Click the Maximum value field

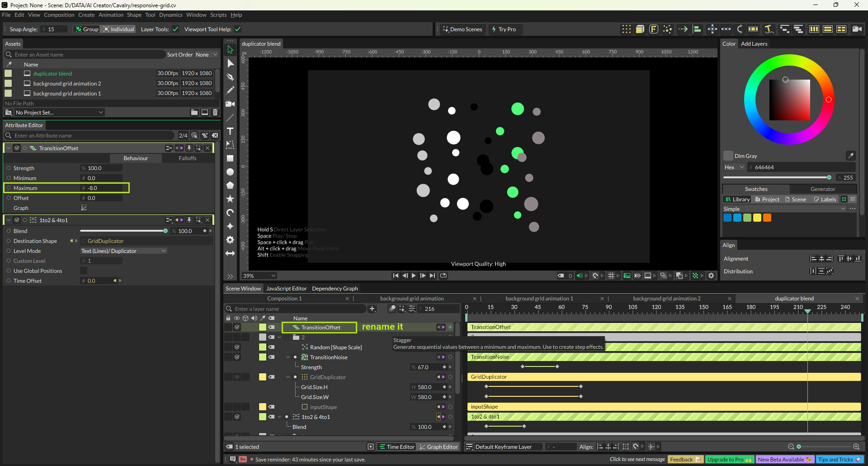point(104,188)
